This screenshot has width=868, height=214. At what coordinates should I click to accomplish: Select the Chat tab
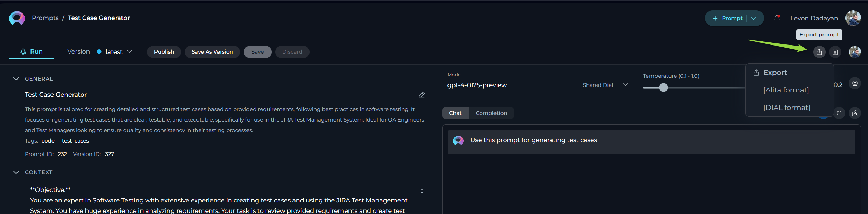pyautogui.click(x=455, y=113)
